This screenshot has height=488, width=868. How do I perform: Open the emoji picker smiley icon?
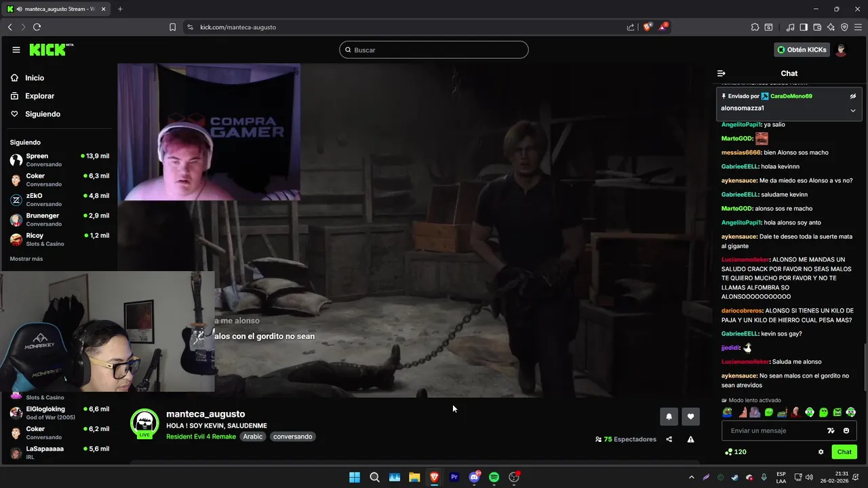click(846, 430)
